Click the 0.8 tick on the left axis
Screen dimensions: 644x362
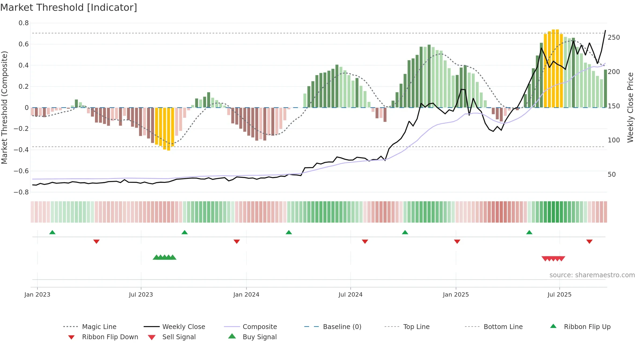24,23
